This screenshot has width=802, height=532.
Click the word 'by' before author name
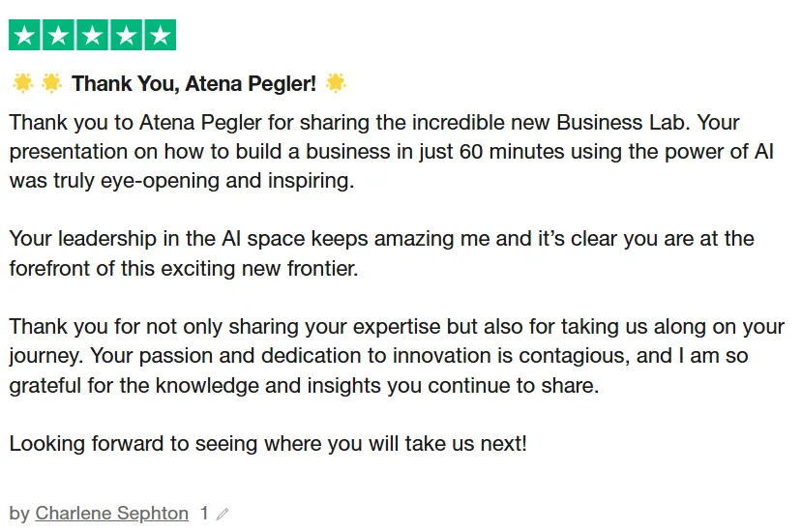[x=19, y=514]
